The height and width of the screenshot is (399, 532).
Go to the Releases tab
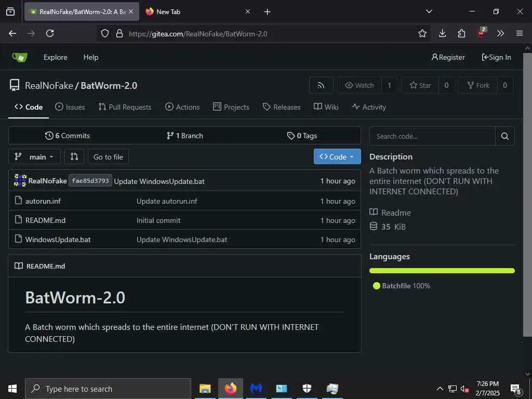click(x=282, y=107)
